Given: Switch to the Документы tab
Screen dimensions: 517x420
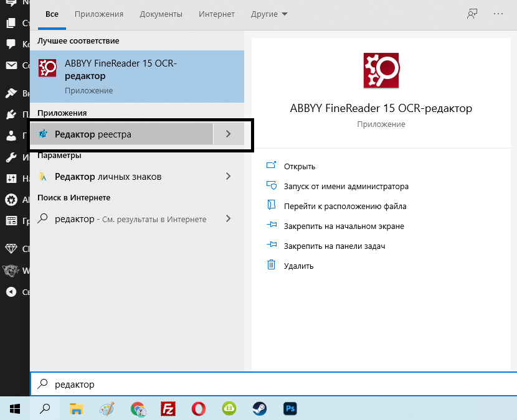Looking at the screenshot, I should click(x=161, y=14).
